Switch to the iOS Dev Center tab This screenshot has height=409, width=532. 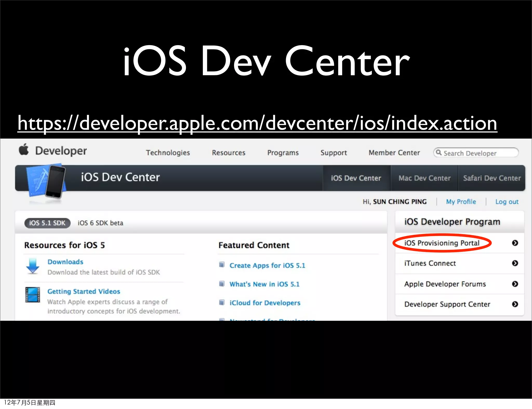click(x=356, y=178)
